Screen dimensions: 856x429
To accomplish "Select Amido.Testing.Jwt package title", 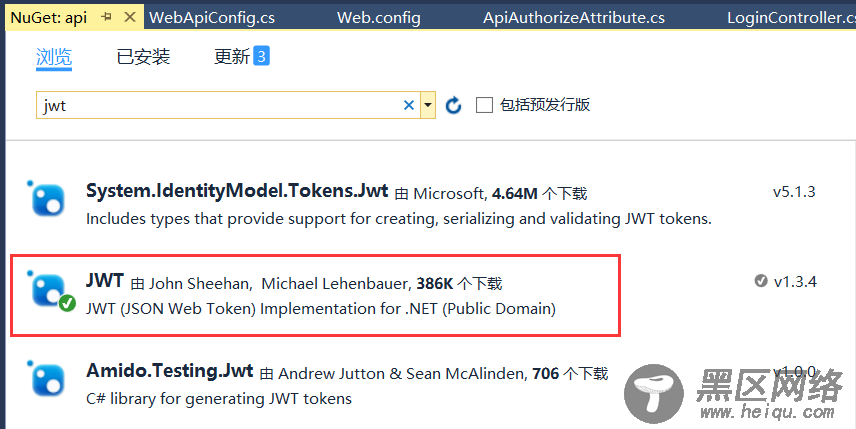I will click(x=170, y=371).
